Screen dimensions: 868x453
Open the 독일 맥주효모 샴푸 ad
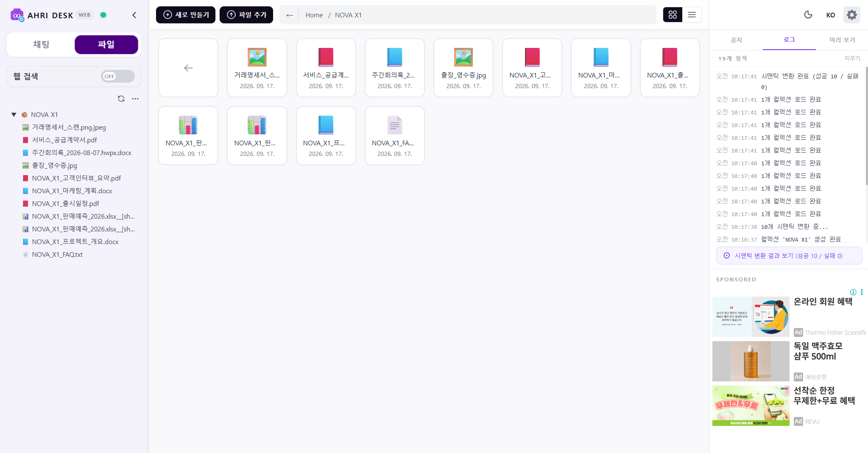(789, 361)
